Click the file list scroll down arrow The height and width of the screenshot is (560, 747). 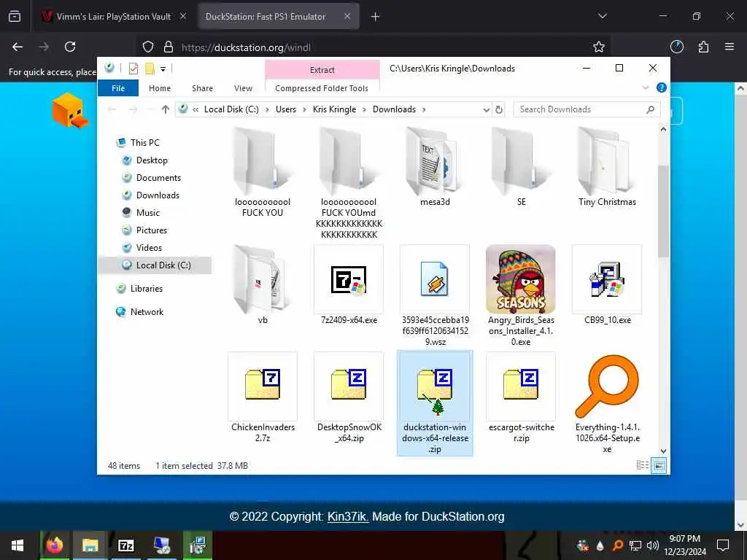[x=662, y=451]
